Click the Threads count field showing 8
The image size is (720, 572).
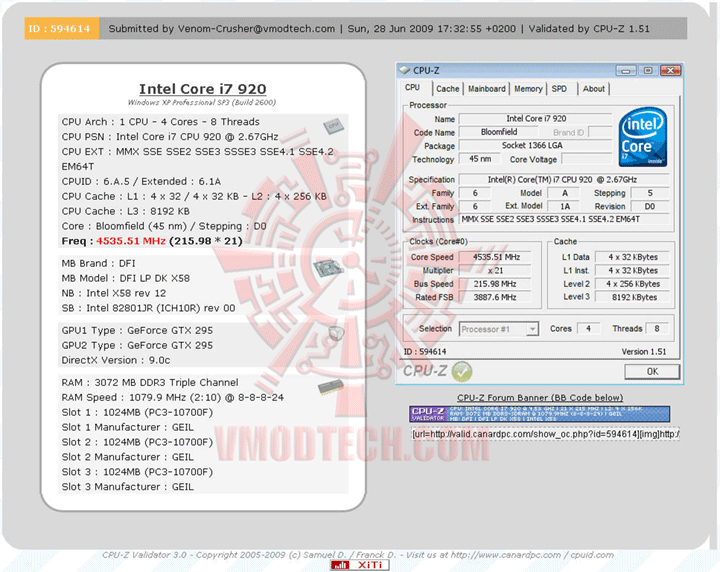657,329
